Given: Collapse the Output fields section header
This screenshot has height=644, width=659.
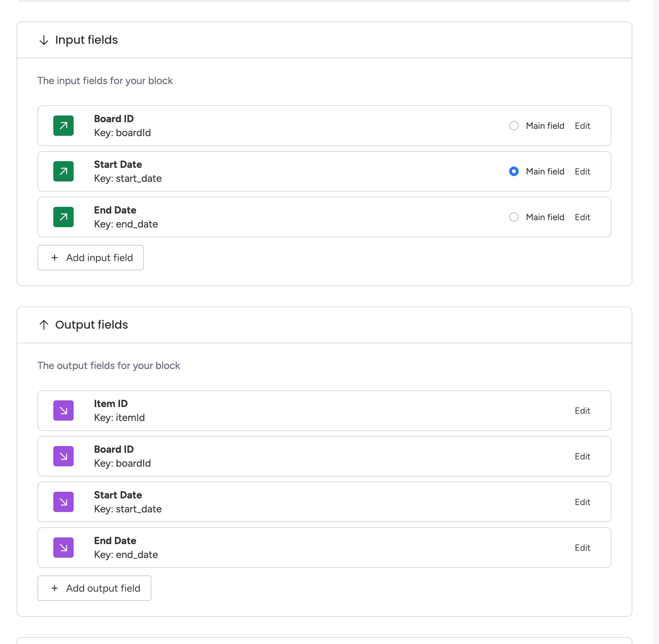Looking at the screenshot, I should pyautogui.click(x=91, y=325).
